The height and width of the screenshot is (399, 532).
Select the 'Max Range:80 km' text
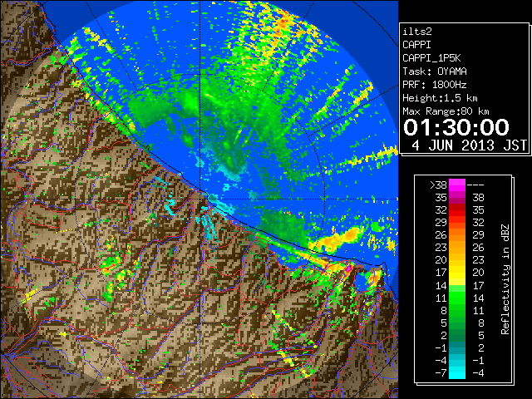446,111
